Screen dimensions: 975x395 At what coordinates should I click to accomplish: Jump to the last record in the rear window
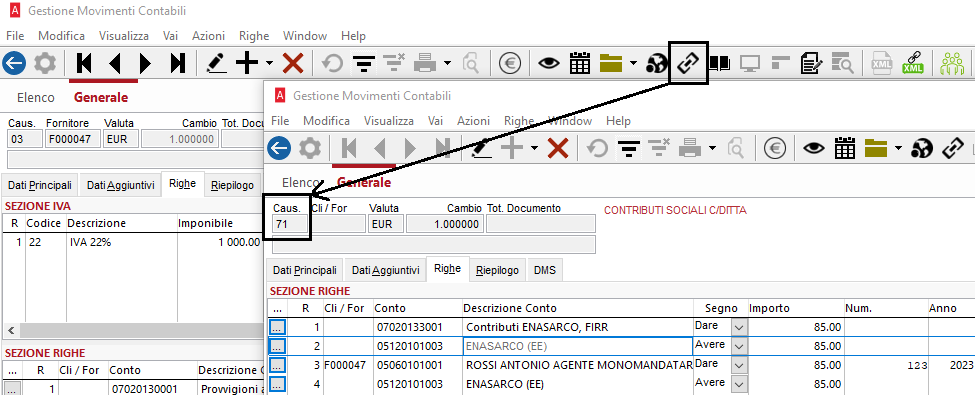tap(177, 63)
